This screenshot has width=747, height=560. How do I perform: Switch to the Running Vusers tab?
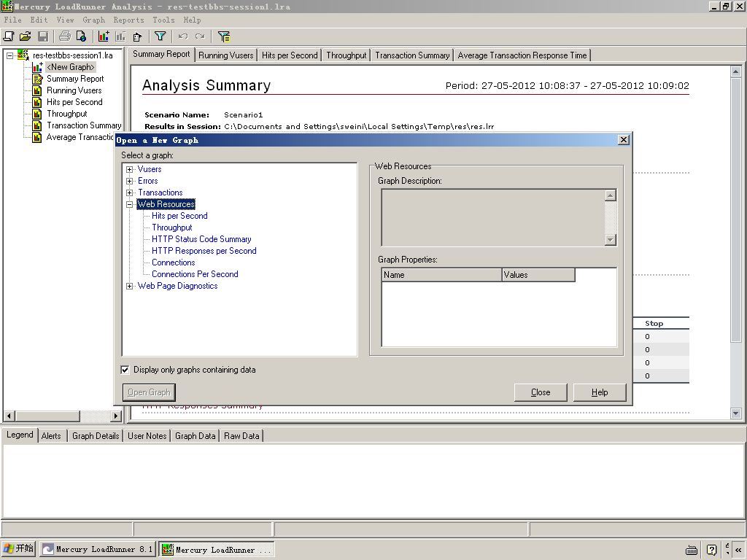pos(226,55)
